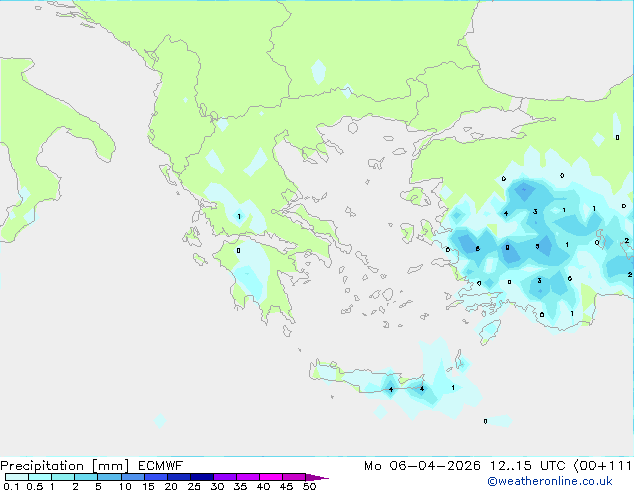Open the weatheronline.co.uk copyright link
Screen dimensions: 634x490
(550, 481)
